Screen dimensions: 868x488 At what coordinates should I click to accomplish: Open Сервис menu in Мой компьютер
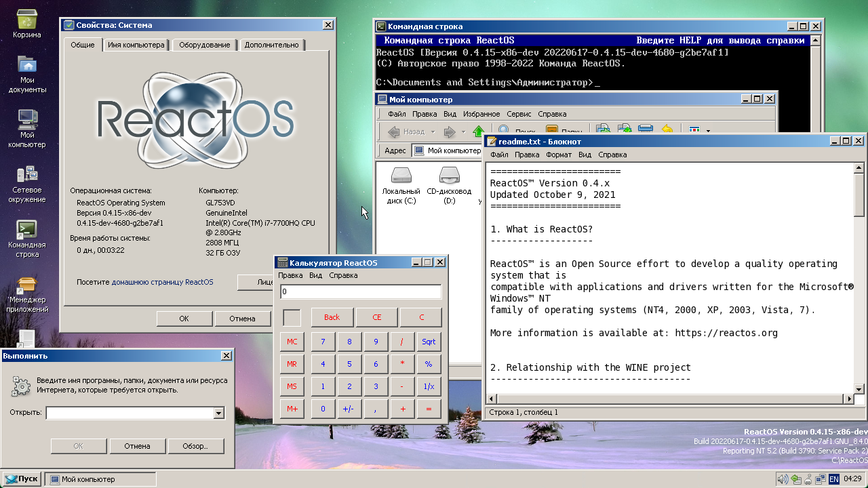tap(519, 114)
